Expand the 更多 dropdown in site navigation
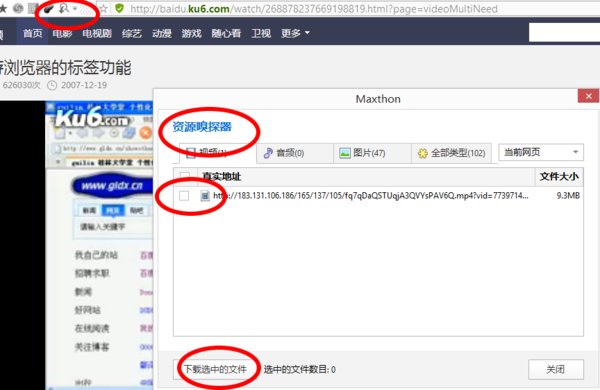Screen dimensions: 600x390 tap(295, 33)
